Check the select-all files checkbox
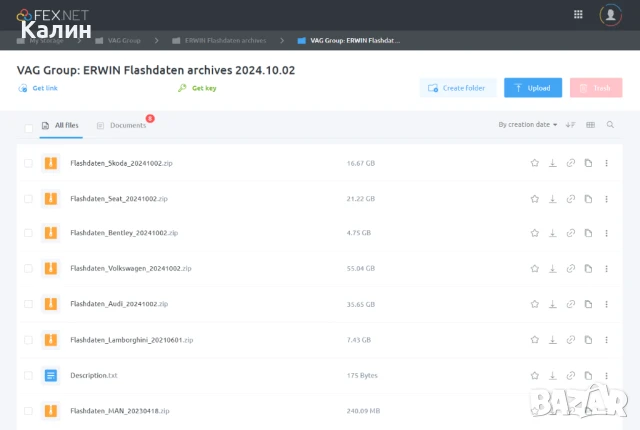The image size is (640, 430). pyautogui.click(x=28, y=127)
